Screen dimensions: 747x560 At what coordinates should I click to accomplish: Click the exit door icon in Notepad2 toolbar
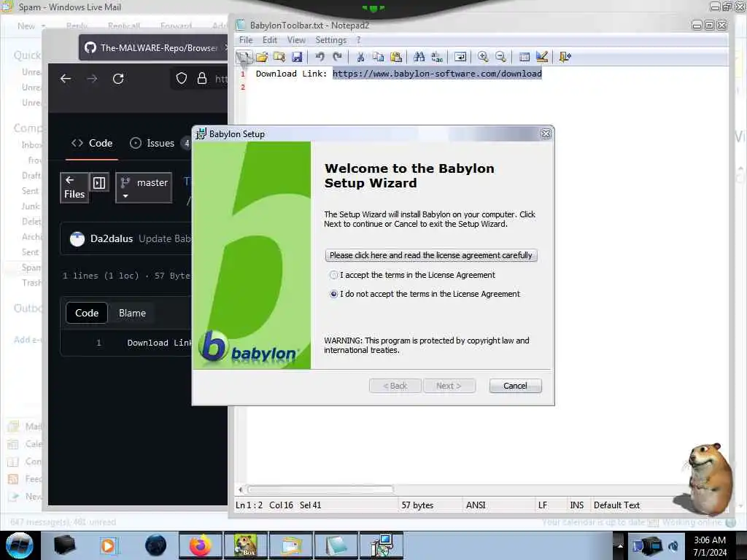tap(565, 57)
